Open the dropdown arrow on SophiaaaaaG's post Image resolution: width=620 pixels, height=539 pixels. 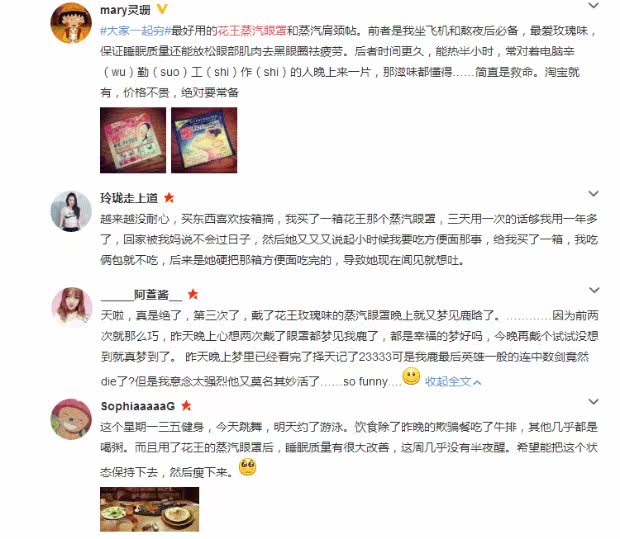coord(594,402)
